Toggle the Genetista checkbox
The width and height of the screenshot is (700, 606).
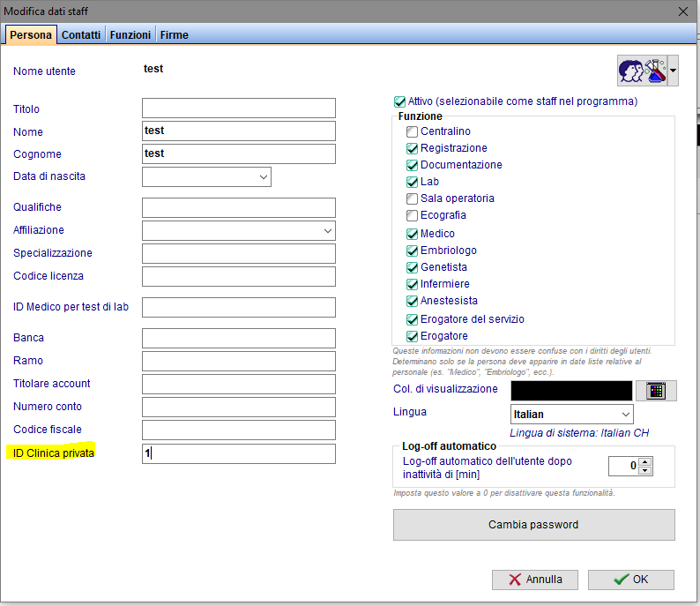[412, 267]
